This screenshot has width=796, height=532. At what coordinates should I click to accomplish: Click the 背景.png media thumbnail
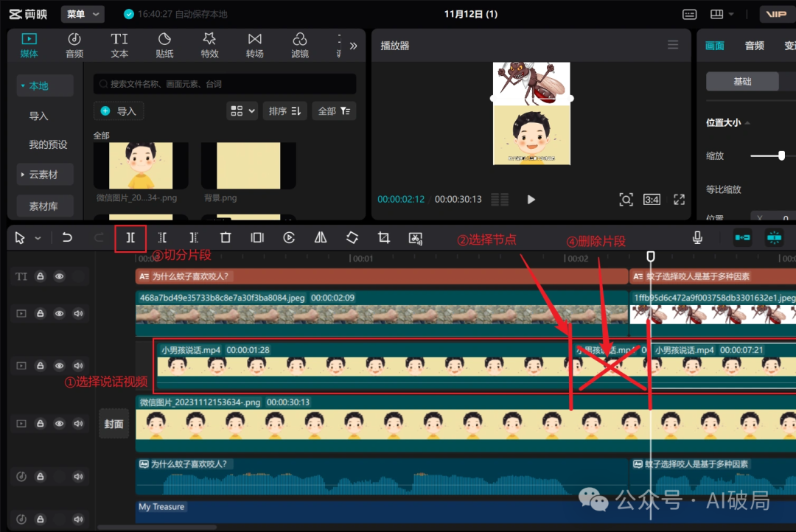[x=248, y=166]
